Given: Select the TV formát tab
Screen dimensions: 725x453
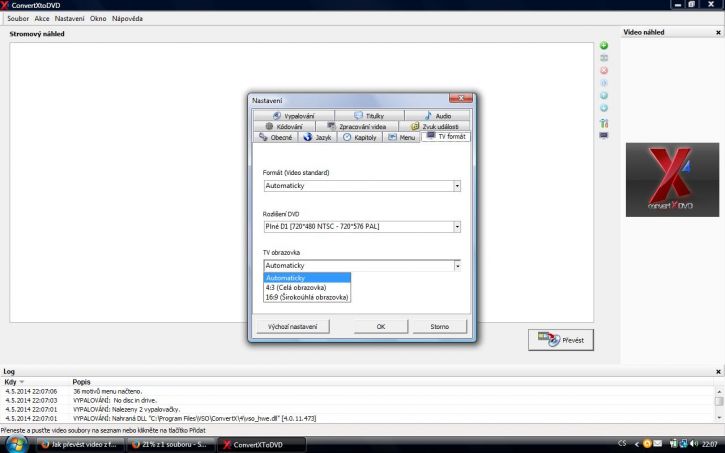Looking at the screenshot, I should pyautogui.click(x=446, y=136).
